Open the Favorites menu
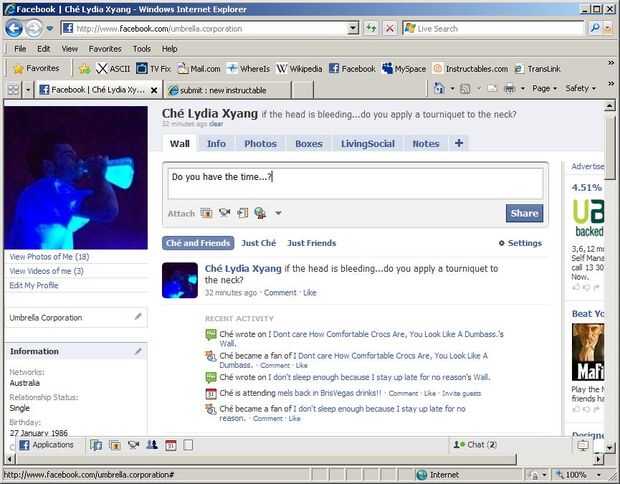620x484 pixels. click(x=105, y=49)
